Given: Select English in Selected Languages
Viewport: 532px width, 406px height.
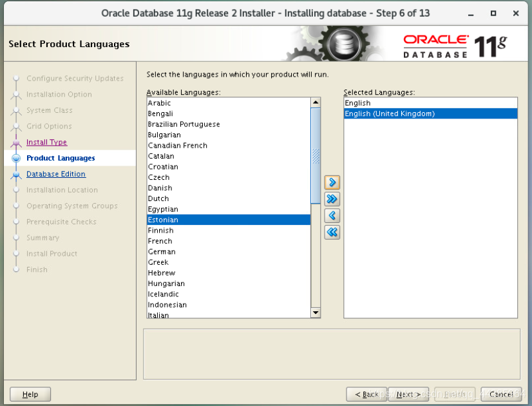Looking at the screenshot, I should 430,103.
